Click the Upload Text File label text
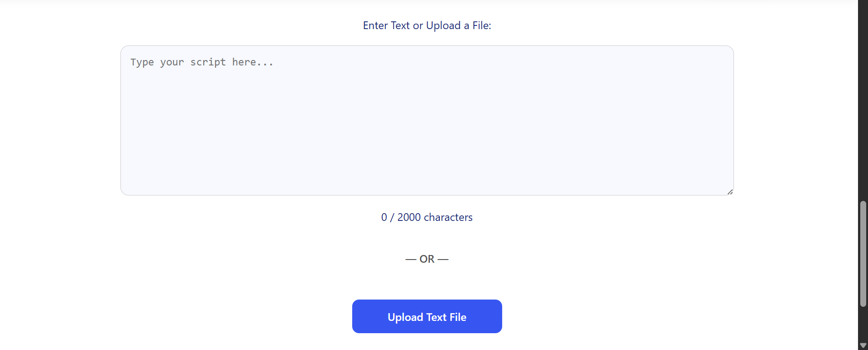Viewport: 868px width, 350px height. point(426,317)
